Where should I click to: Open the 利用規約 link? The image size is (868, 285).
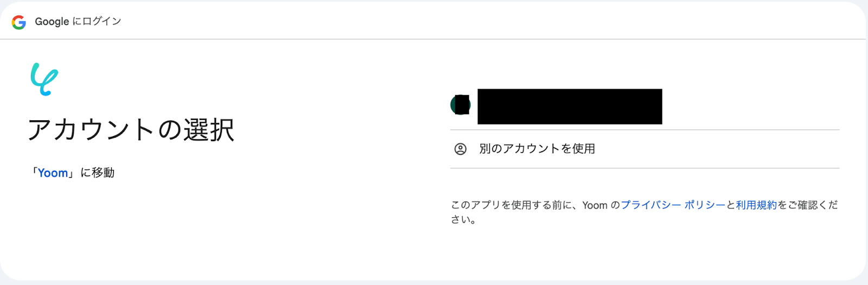pos(756,205)
